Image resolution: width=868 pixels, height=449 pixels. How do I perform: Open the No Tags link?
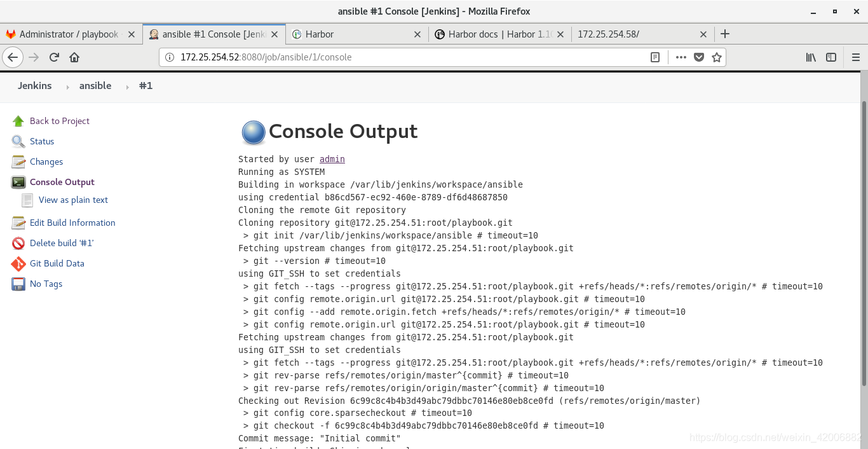pos(46,284)
